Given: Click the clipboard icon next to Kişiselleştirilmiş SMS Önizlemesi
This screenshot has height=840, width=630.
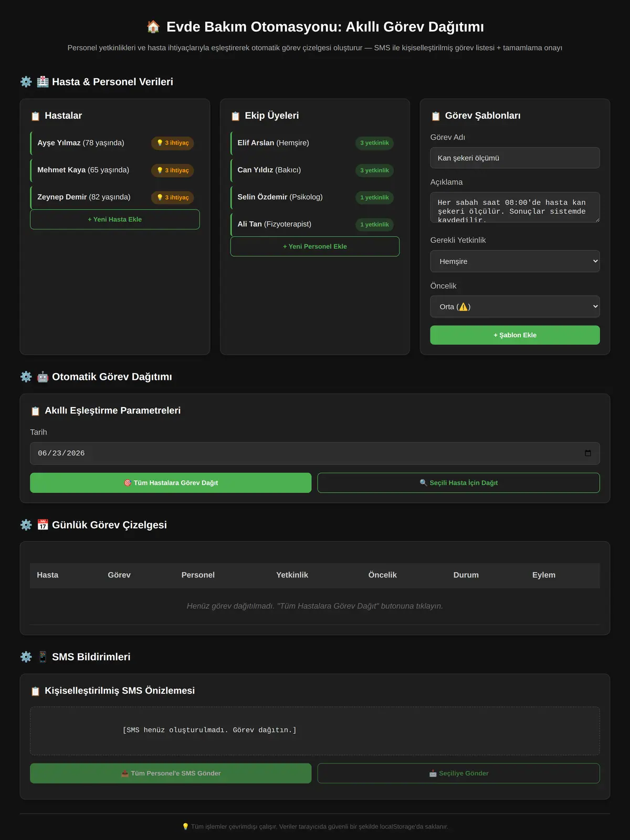Looking at the screenshot, I should [35, 691].
